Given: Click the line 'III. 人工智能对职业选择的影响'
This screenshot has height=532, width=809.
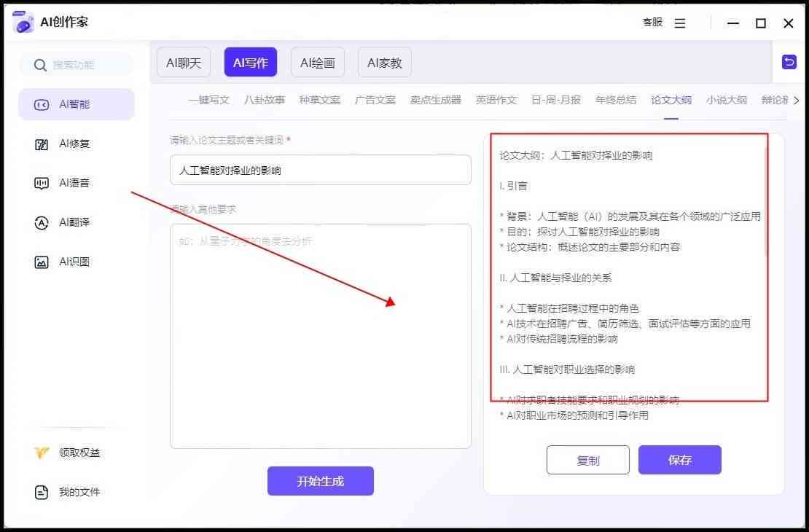Looking at the screenshot, I should coord(567,369).
